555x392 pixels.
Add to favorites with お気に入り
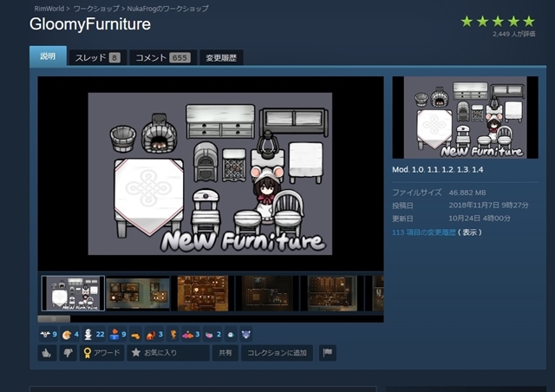click(x=168, y=353)
